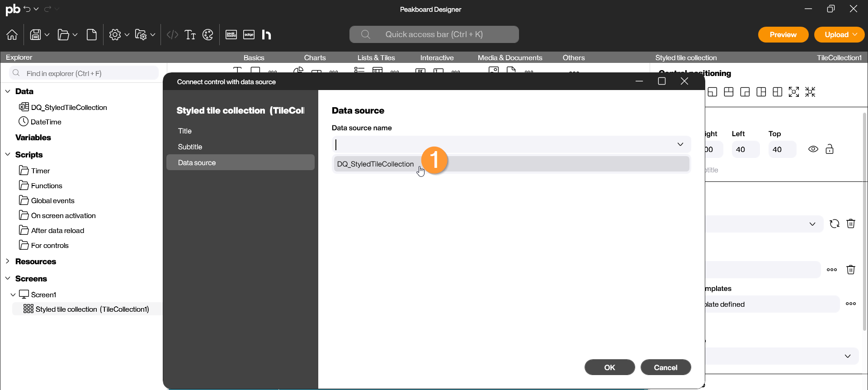
Task: Click the Save icon in toolbar
Action: pos(35,35)
